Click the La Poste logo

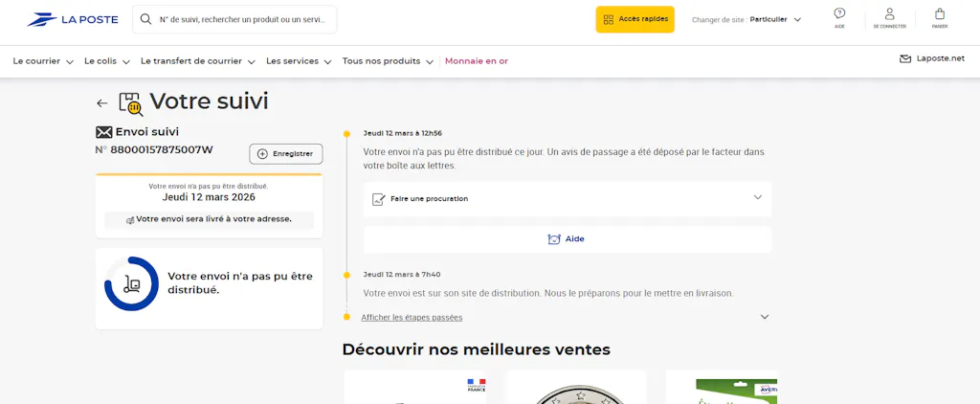click(65, 19)
